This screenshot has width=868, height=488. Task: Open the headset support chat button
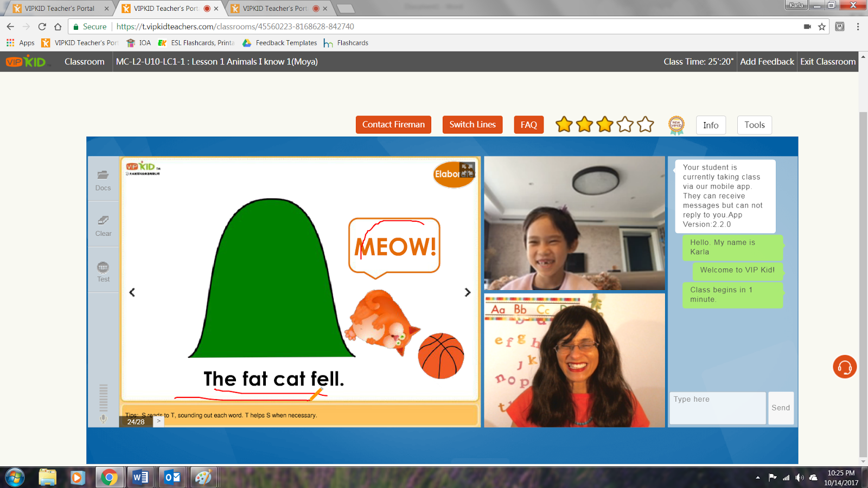pos(845,367)
